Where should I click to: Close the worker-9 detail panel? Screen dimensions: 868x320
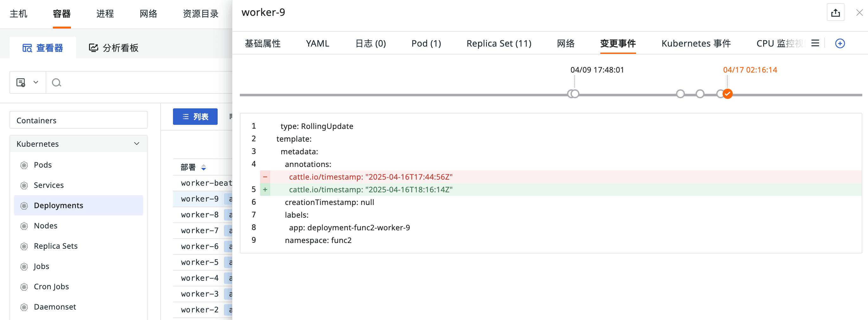pos(859,13)
